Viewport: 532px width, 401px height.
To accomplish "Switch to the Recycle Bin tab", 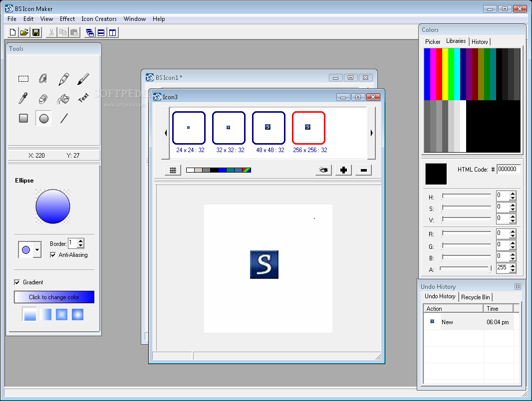I will point(475,297).
